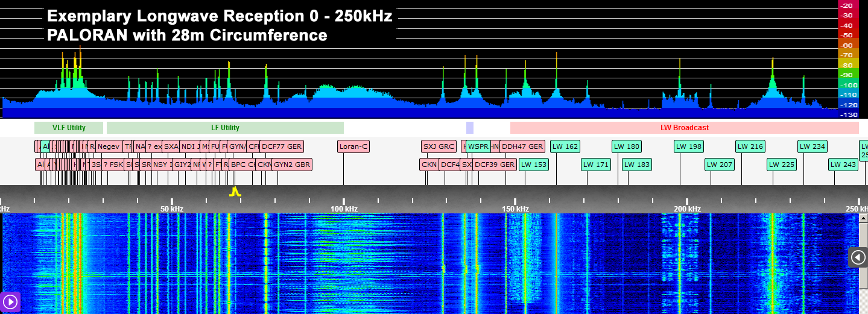Tune to LW 180 broadcast label
The image size is (868, 314).
(627, 146)
